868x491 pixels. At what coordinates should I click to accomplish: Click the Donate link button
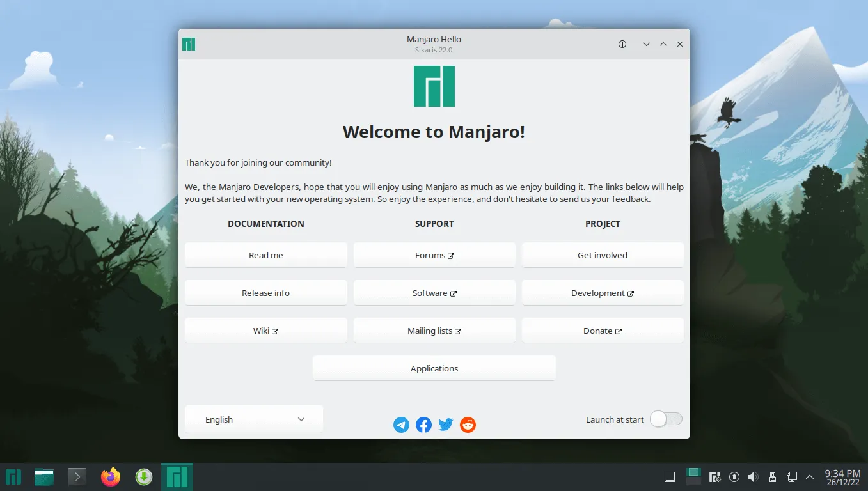point(603,331)
